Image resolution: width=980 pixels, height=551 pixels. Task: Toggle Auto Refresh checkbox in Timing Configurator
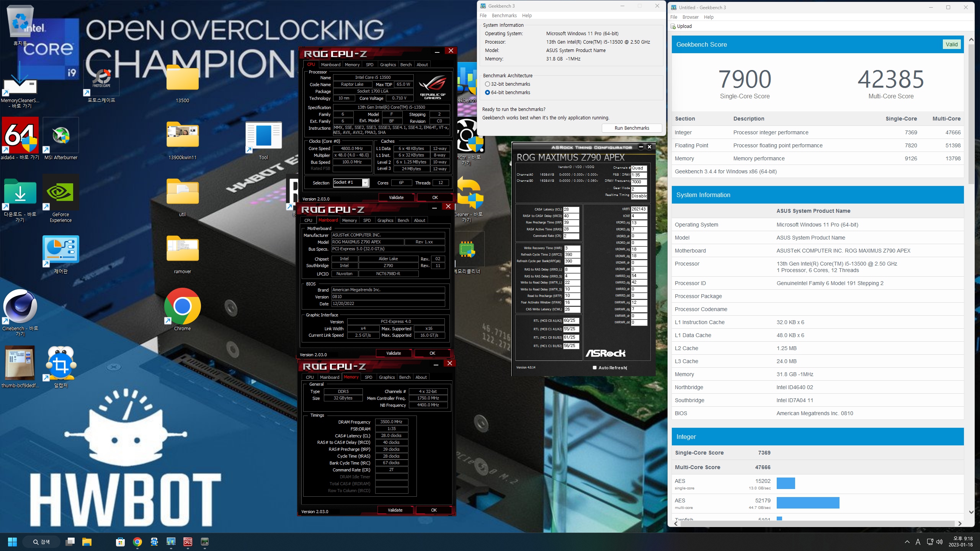595,368
